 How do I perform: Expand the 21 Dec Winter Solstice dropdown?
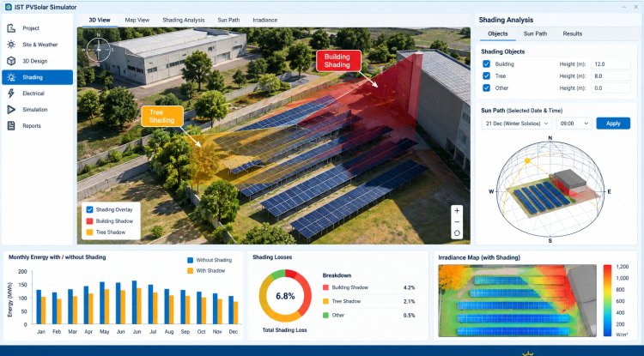point(516,124)
